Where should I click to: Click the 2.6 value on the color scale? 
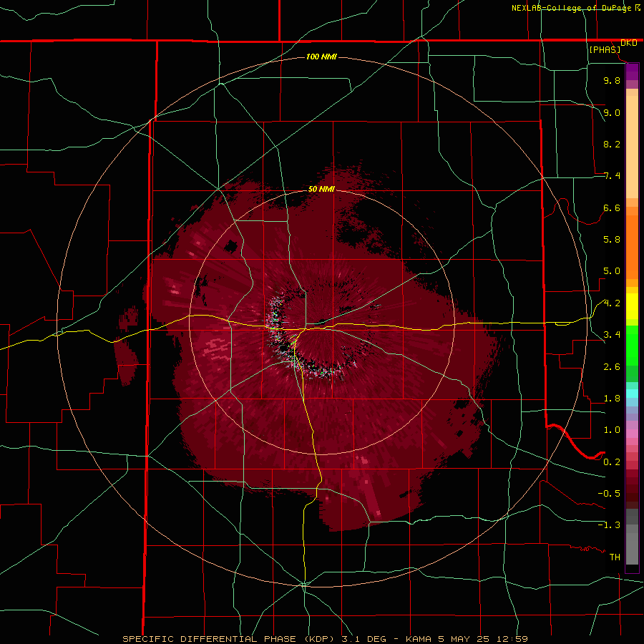pyautogui.click(x=612, y=367)
